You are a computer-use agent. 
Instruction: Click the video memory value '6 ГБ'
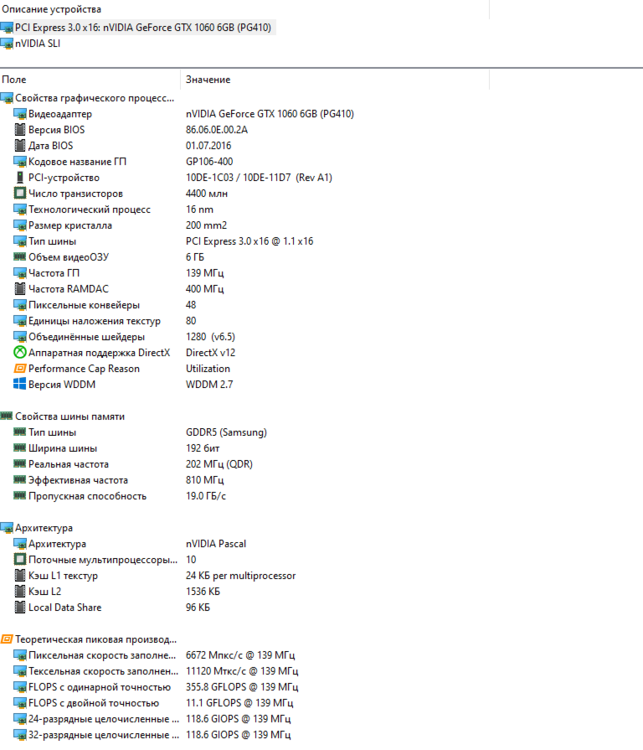pos(195,257)
